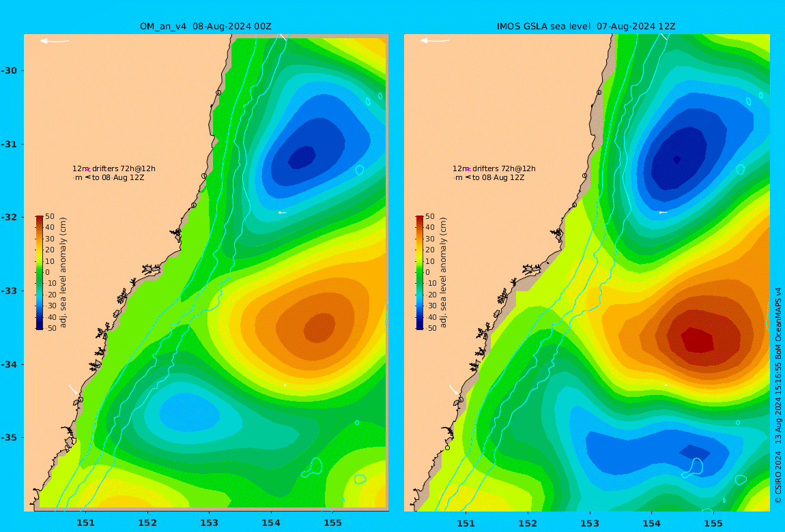Click the -34 latitude axis label

pos(9,364)
